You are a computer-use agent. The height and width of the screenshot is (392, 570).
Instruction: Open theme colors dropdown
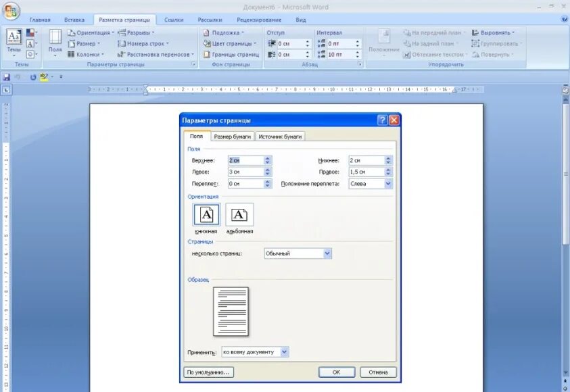[x=32, y=33]
